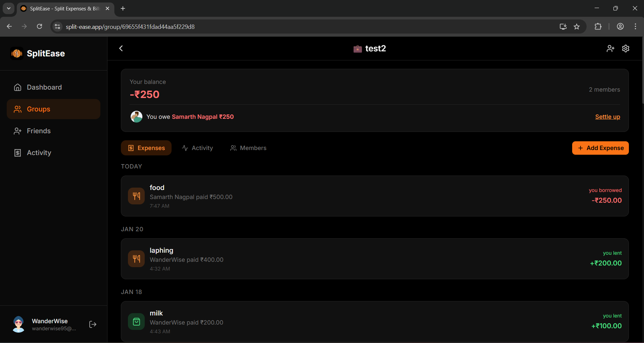
Task: Click the add member icon beside group name
Action: [x=610, y=48]
